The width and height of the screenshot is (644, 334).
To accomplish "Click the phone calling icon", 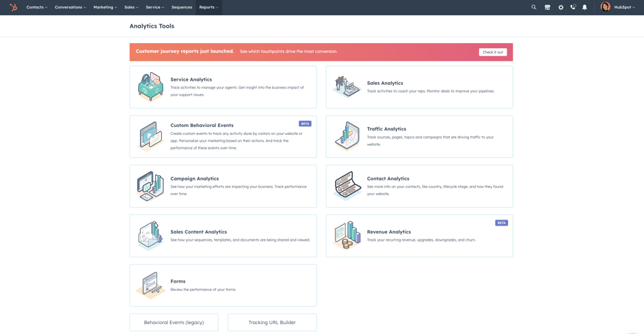I will [573, 7].
